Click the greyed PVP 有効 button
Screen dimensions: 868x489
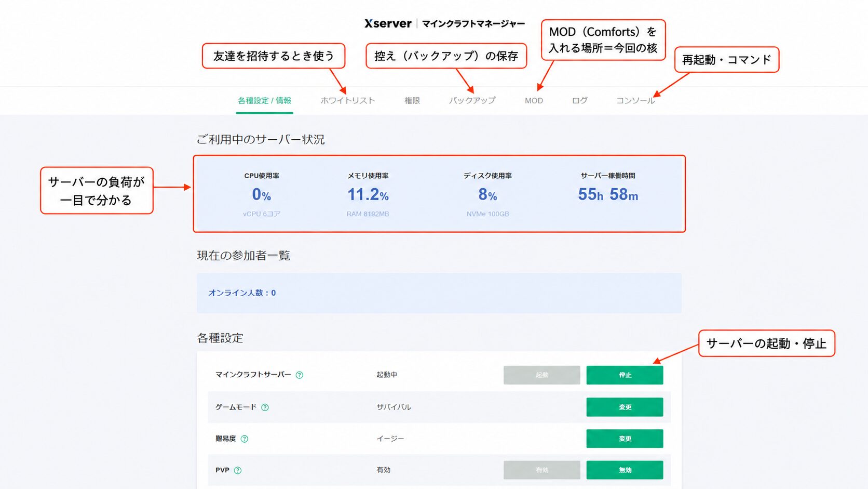click(x=541, y=470)
